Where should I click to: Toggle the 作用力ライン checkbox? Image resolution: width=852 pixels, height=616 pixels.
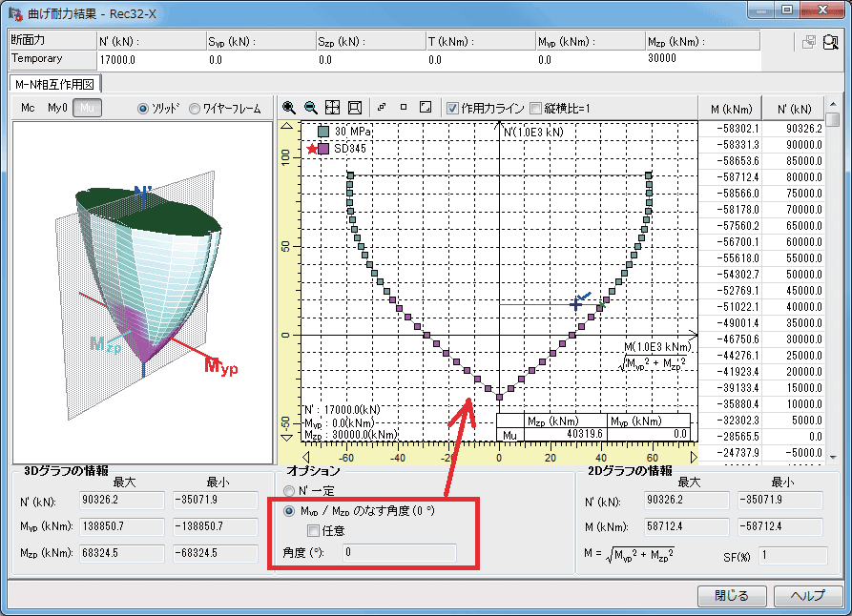click(452, 108)
